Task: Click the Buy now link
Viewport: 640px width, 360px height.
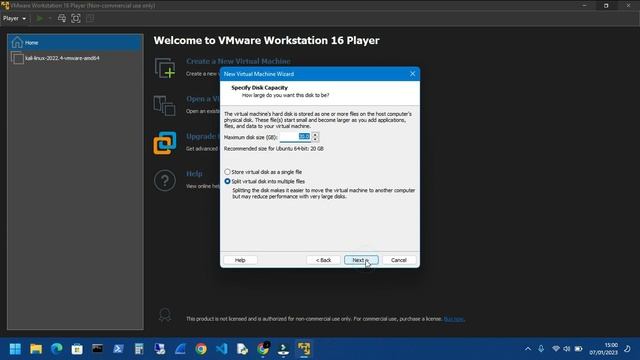Action: tap(454, 319)
